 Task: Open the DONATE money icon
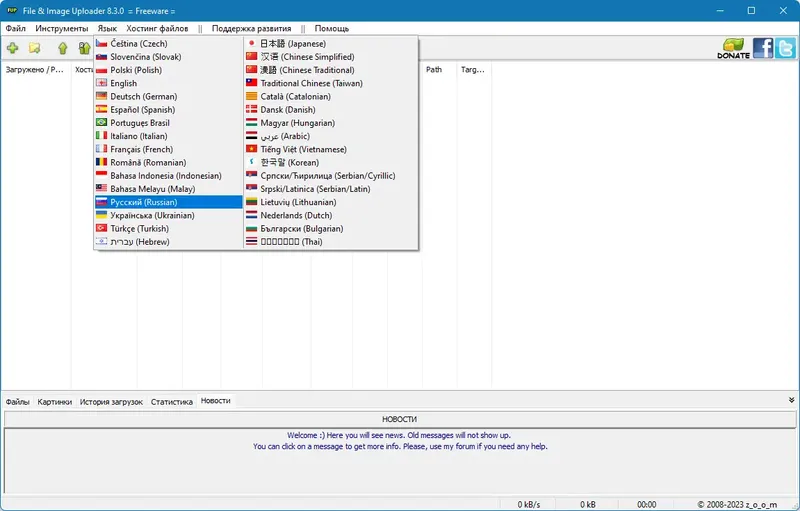733,48
